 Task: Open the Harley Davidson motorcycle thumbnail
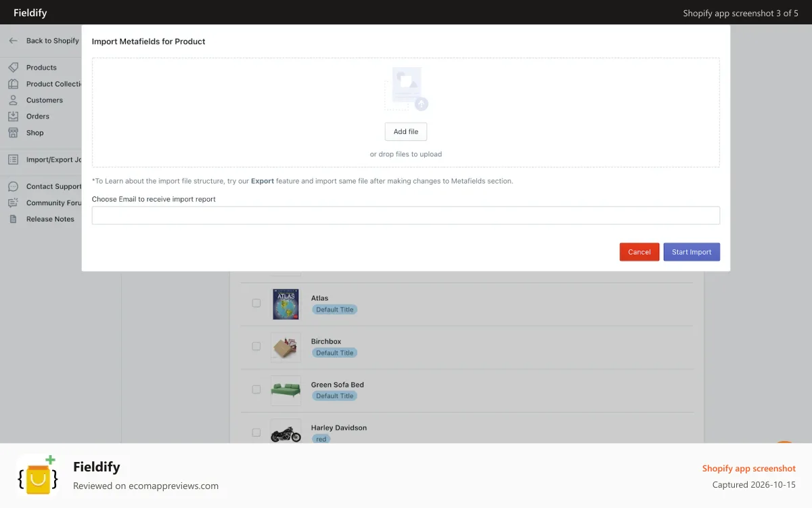[x=286, y=431]
